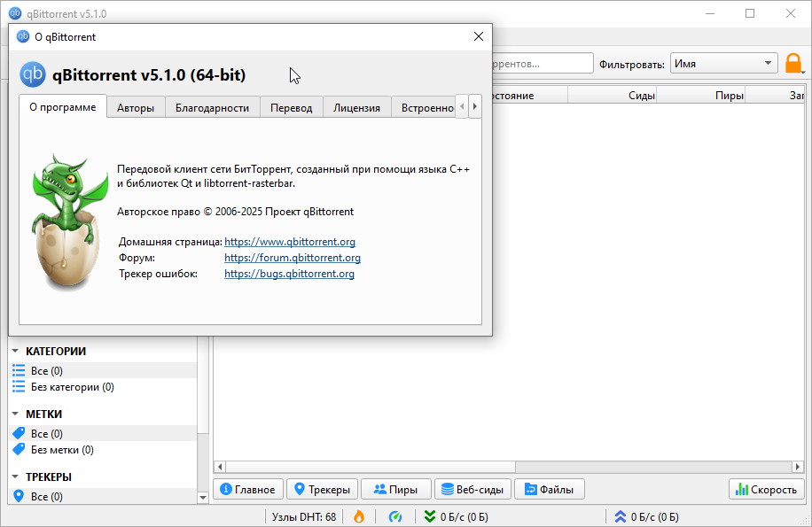The height and width of the screenshot is (527, 812).
Task: Sort by the Пиры column header
Action: point(701,95)
